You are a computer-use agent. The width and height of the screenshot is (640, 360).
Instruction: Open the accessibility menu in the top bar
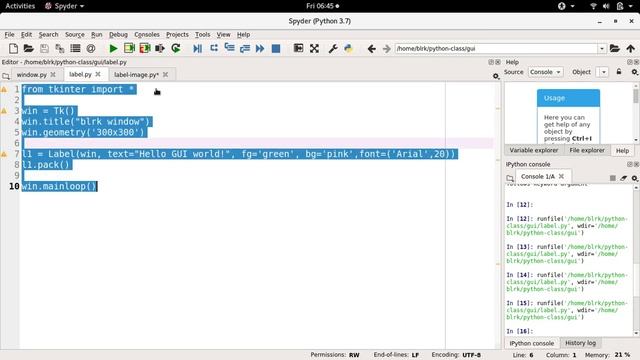click(566, 6)
